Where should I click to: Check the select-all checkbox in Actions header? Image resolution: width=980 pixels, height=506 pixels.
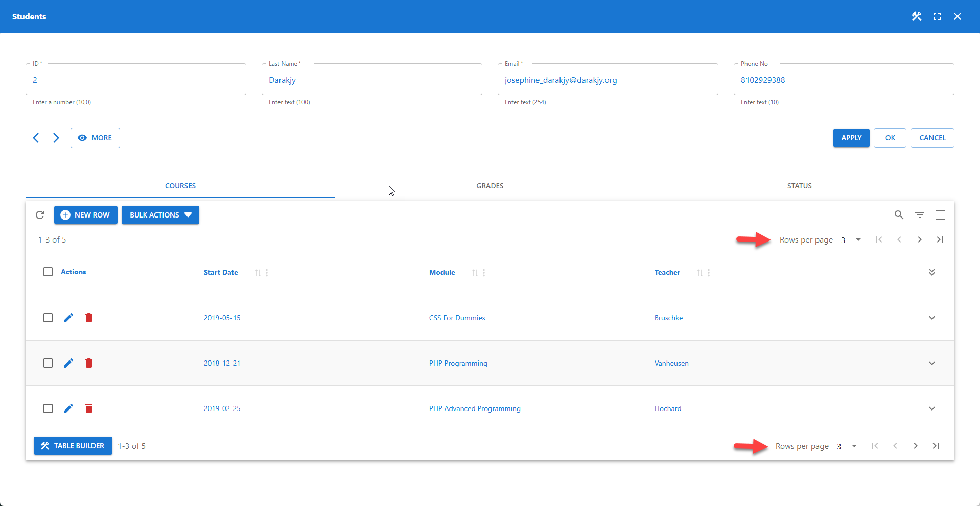pyautogui.click(x=48, y=272)
